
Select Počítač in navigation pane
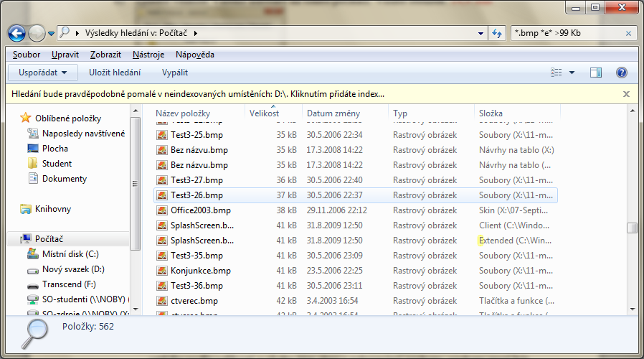point(49,239)
